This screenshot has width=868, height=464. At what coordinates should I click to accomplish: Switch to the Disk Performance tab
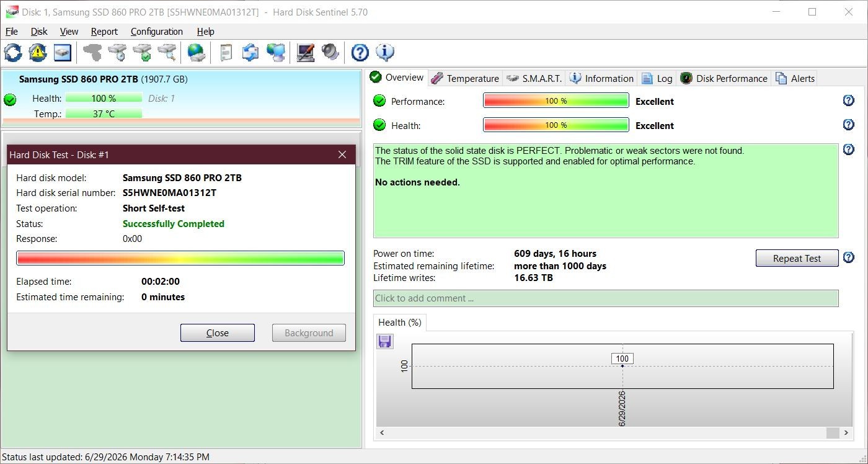pos(724,78)
